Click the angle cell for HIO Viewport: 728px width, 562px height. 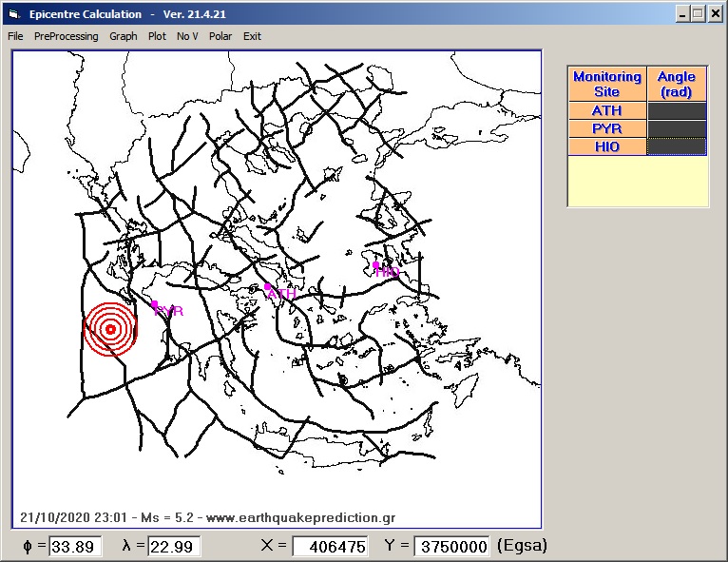coord(676,146)
